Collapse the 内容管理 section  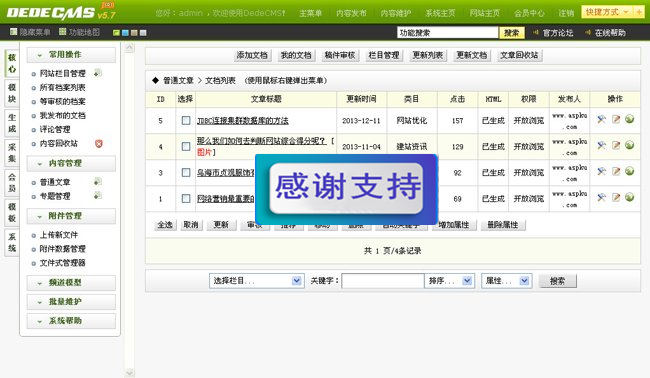[x=71, y=163]
